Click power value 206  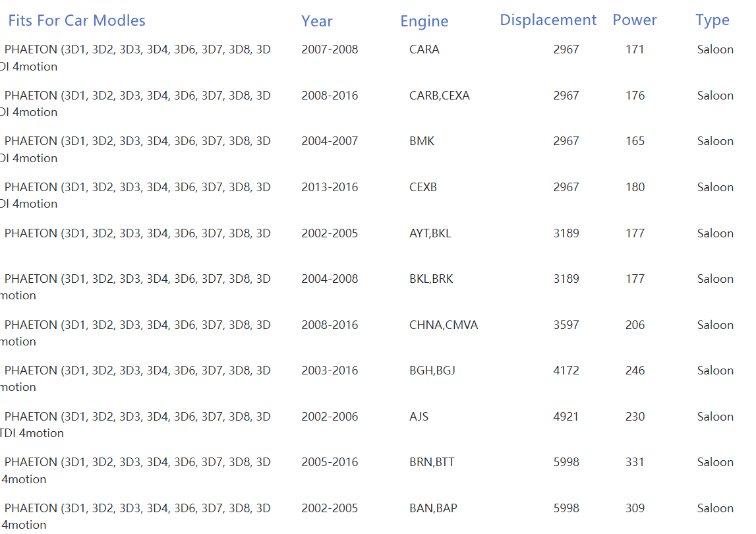pyautogui.click(x=635, y=325)
